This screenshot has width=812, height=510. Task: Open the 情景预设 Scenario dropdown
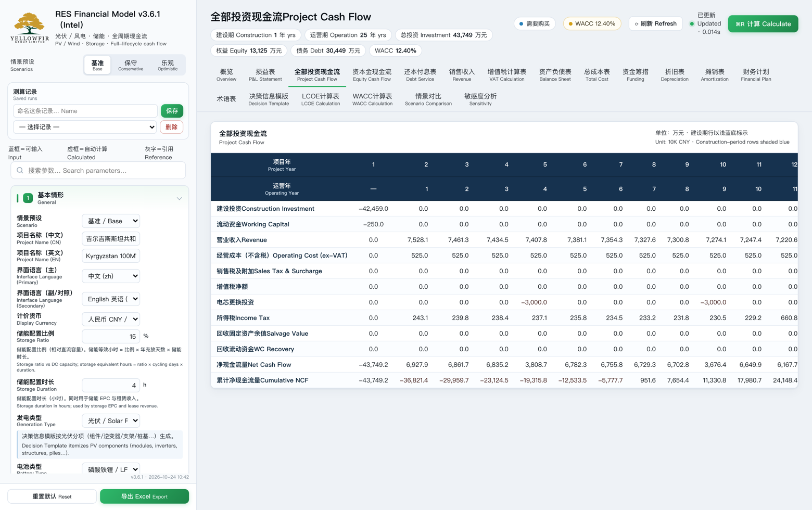point(111,221)
